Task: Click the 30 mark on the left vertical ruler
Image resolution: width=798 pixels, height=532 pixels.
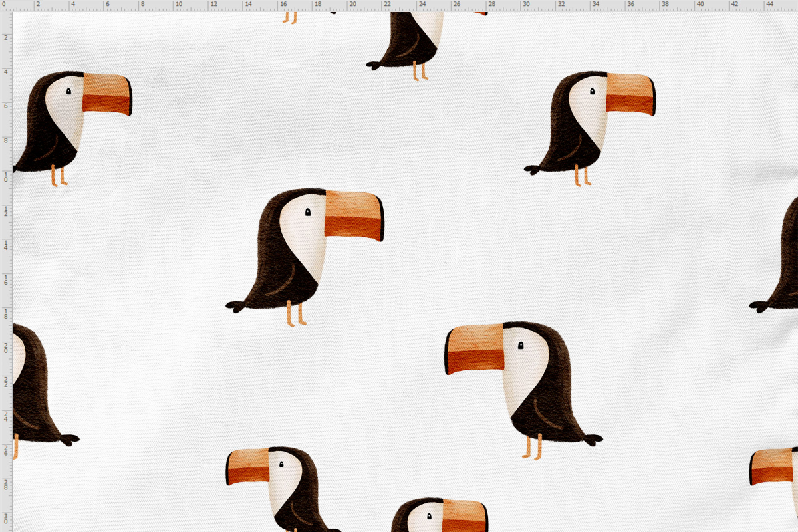Action: [5, 519]
